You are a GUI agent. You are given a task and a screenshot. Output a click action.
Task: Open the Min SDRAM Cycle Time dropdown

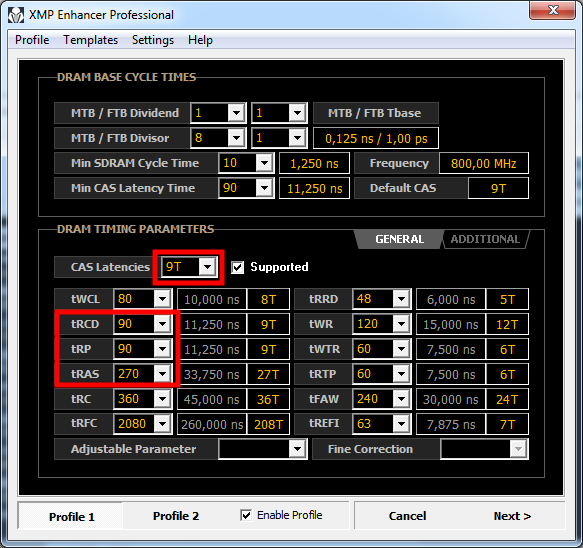[264, 163]
